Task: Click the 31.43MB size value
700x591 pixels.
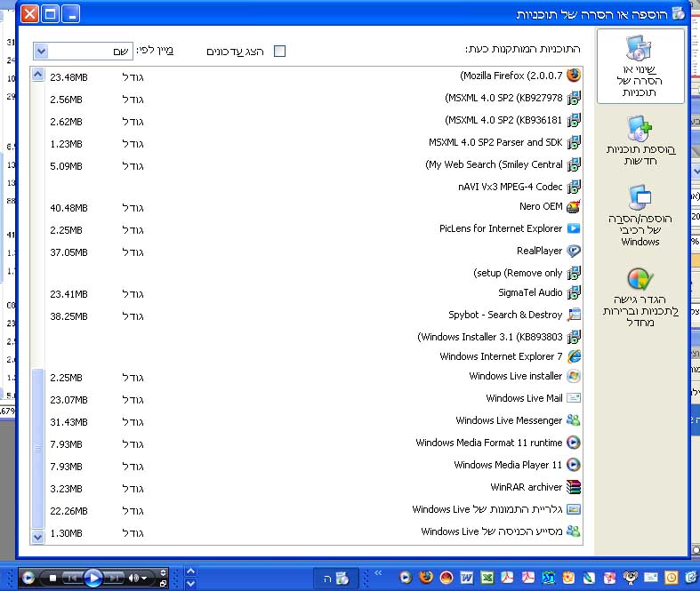Action: pos(68,422)
